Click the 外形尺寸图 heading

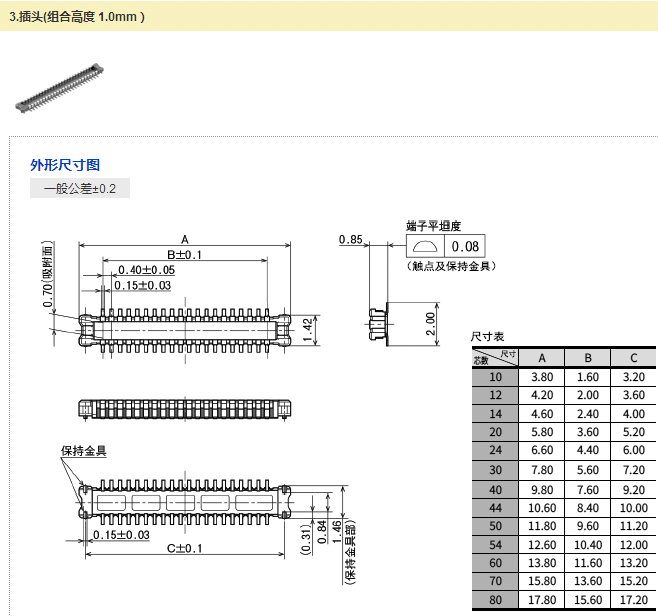pyautogui.click(x=65, y=165)
